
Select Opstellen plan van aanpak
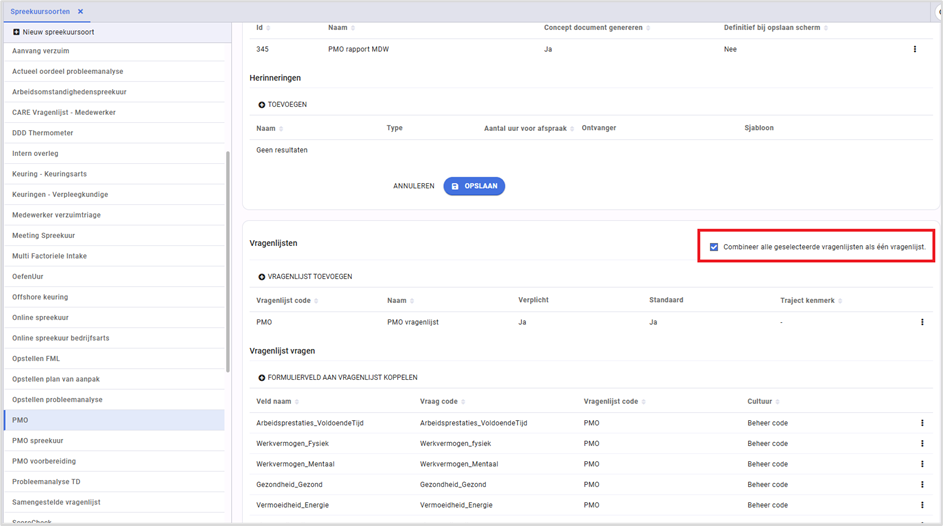(x=114, y=379)
